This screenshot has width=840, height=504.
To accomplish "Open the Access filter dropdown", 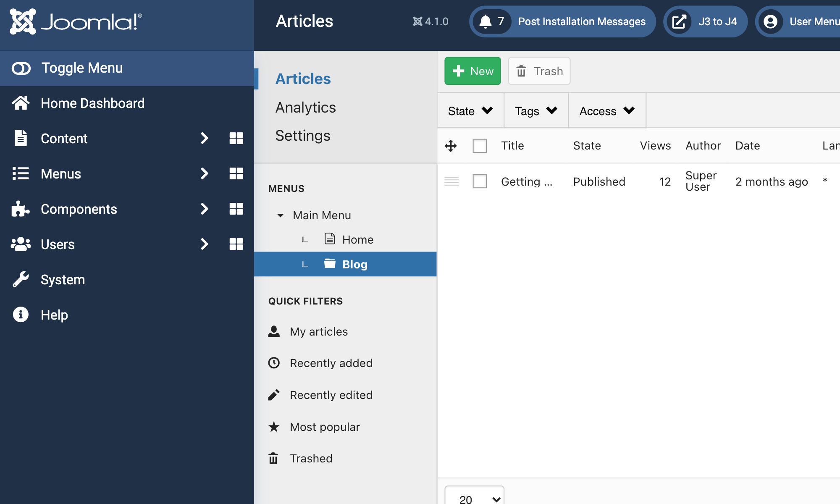I will 606,111.
